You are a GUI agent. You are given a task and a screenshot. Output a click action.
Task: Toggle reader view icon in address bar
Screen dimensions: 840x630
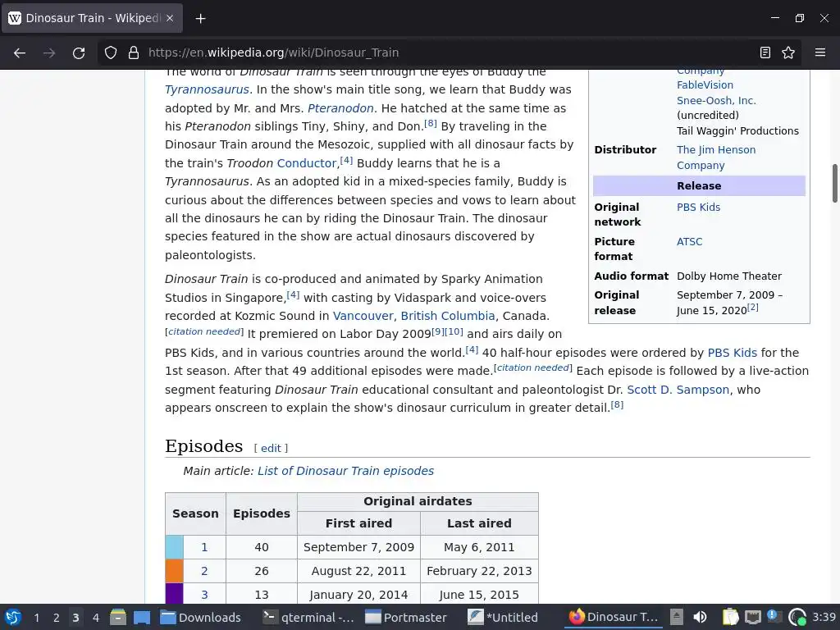click(765, 52)
